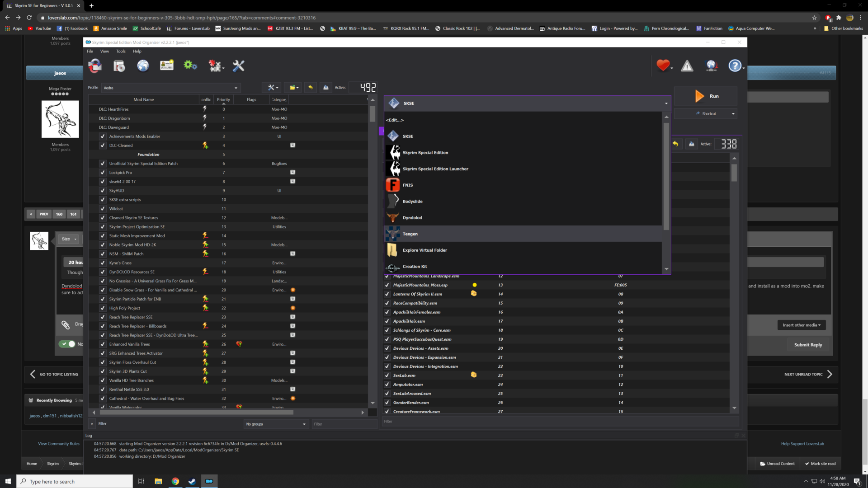The width and height of the screenshot is (868, 488).
Task: Expand the filter sidebar arrow beside Filter
Action: (92, 424)
